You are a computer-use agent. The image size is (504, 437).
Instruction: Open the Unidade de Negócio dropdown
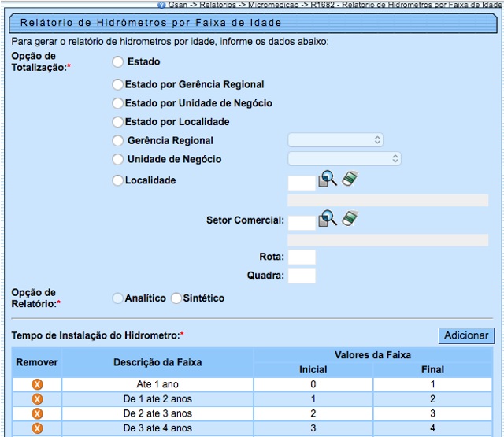tap(345, 159)
